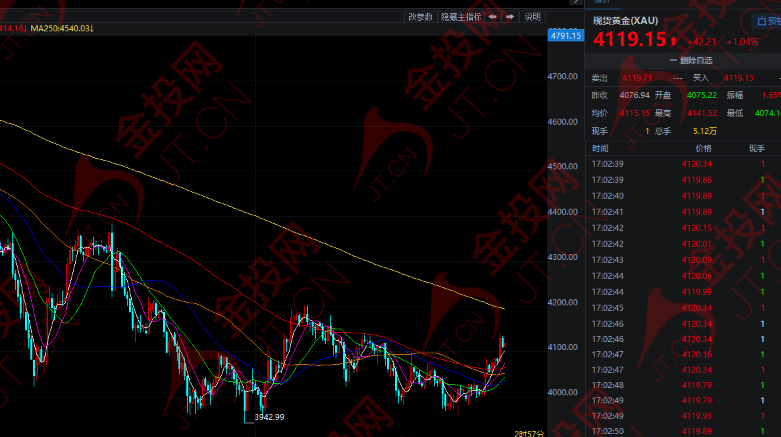Toggle 隐藏主指标 to hide main indicator
The width and height of the screenshot is (781, 437).
coord(461,17)
